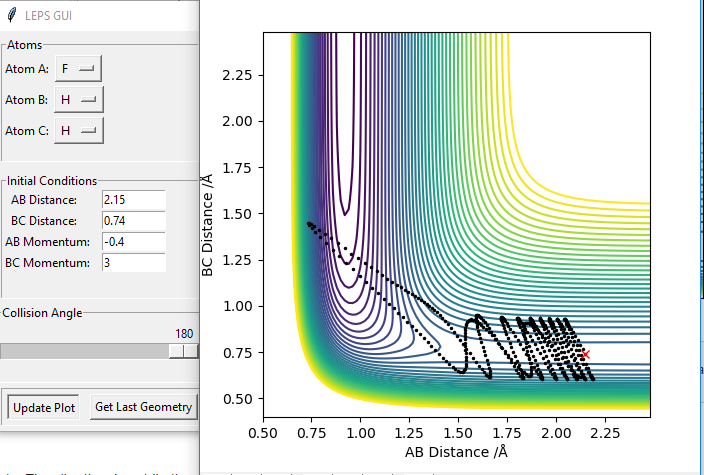Click the Update Plot button
The height and width of the screenshot is (475, 704).
pyautogui.click(x=44, y=407)
